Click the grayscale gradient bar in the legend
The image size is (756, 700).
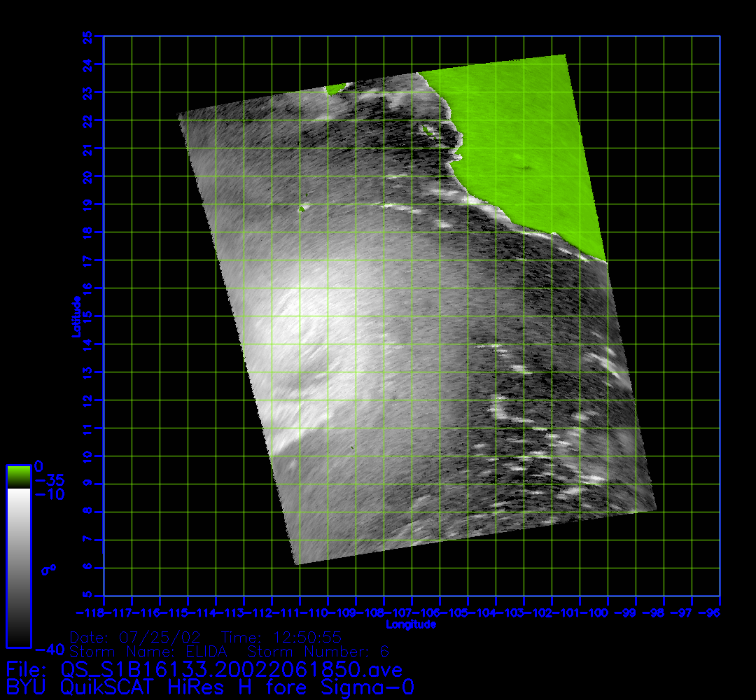(18, 567)
